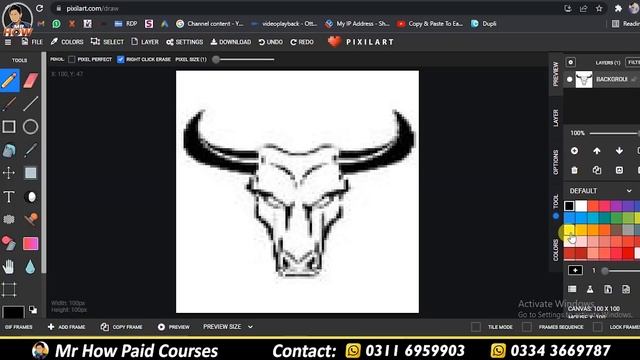Duplicate layer icon

click(x=597, y=170)
